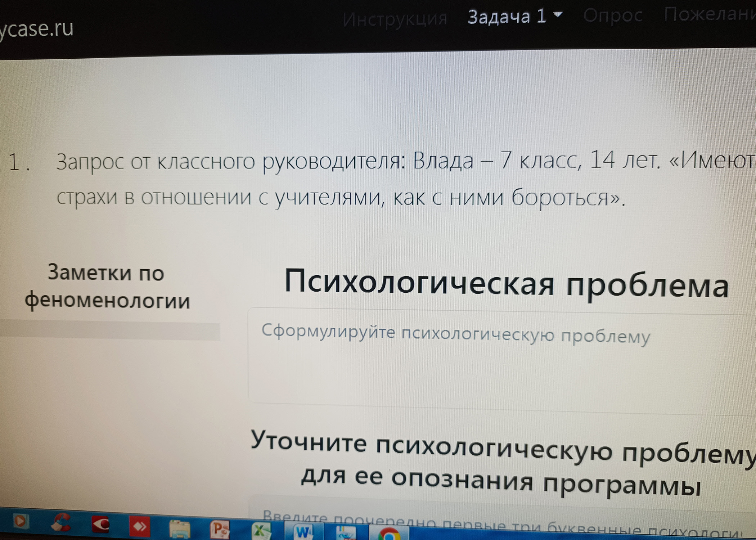
Task: Open the Пожелания nav item
Action: (x=709, y=14)
